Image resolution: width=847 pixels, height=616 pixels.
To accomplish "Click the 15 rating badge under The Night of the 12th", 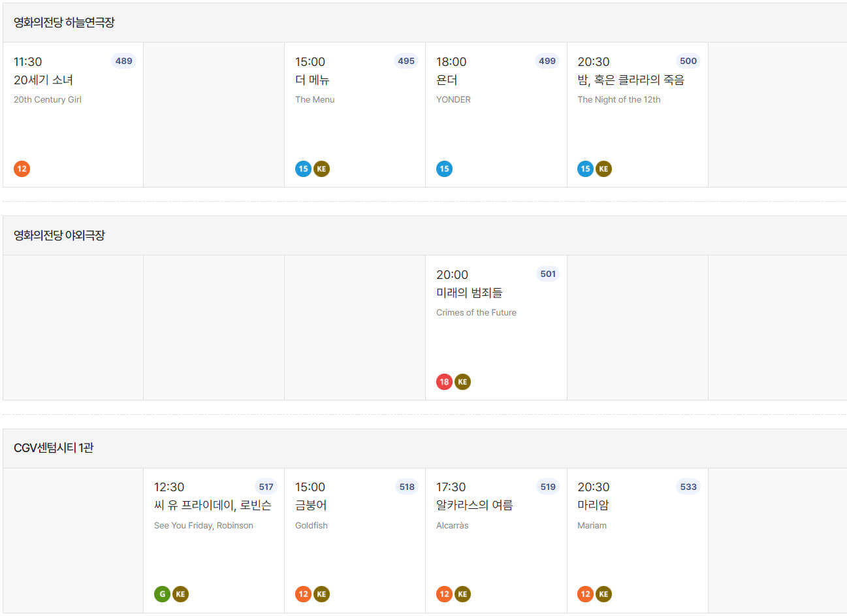I will coord(585,169).
